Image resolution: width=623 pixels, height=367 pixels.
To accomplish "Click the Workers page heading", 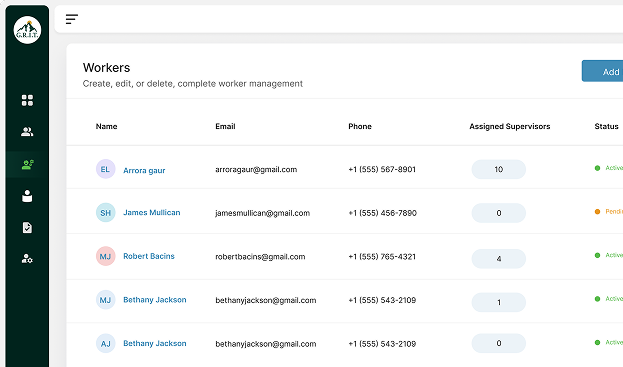I will (x=106, y=68).
